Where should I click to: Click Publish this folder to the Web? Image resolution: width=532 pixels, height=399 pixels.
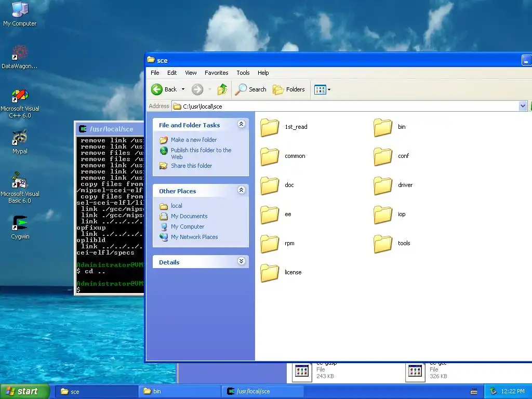click(201, 153)
